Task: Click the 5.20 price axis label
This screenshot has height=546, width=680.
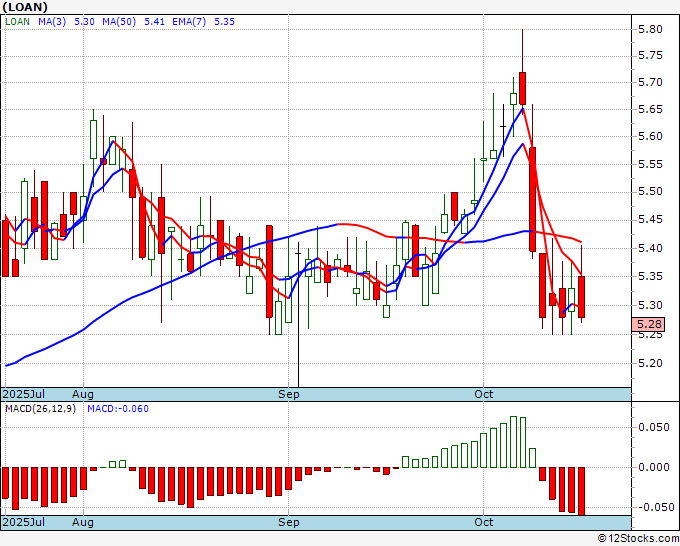Action: [x=651, y=363]
